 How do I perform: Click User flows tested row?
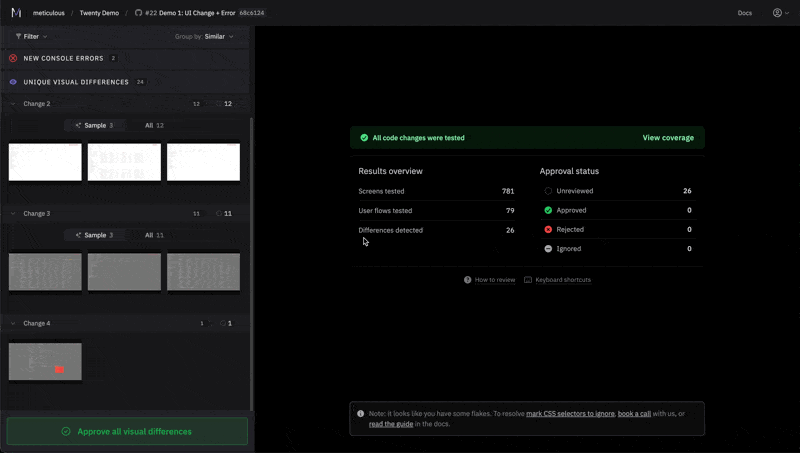click(x=436, y=211)
